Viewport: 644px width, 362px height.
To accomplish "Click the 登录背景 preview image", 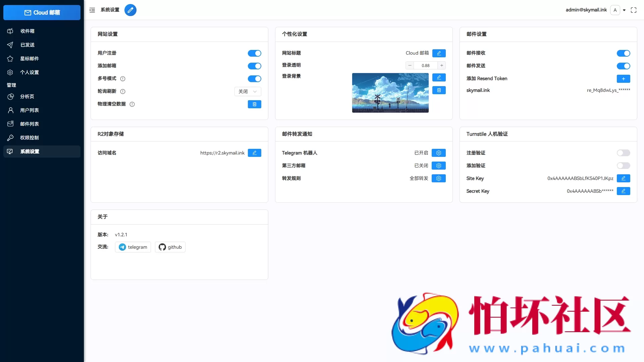I will [x=390, y=93].
